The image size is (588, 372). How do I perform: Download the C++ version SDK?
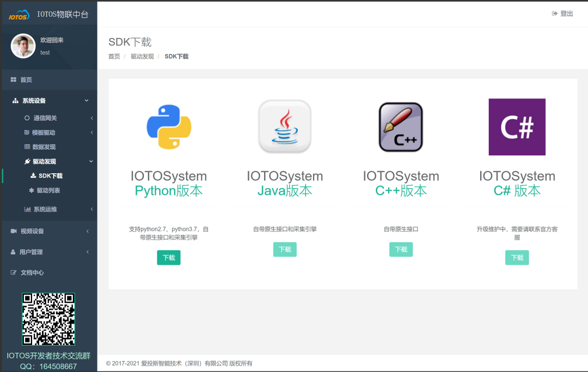[x=401, y=249]
